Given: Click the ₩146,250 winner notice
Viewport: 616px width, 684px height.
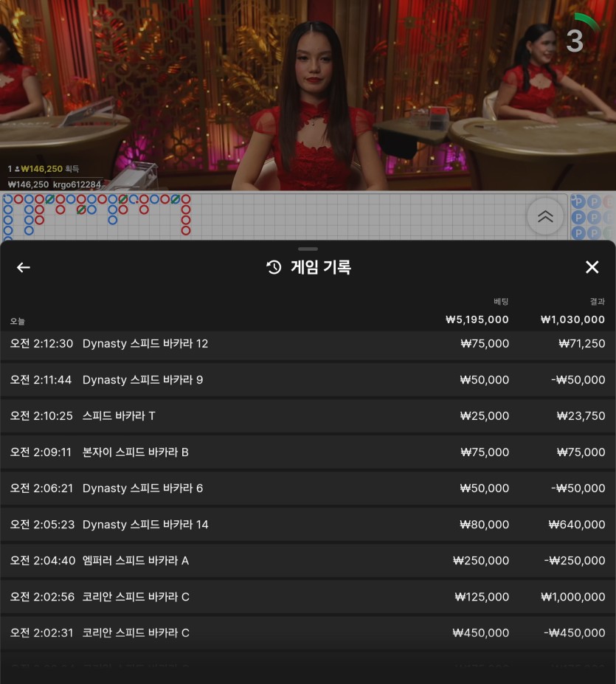Looking at the screenshot, I should [44, 169].
